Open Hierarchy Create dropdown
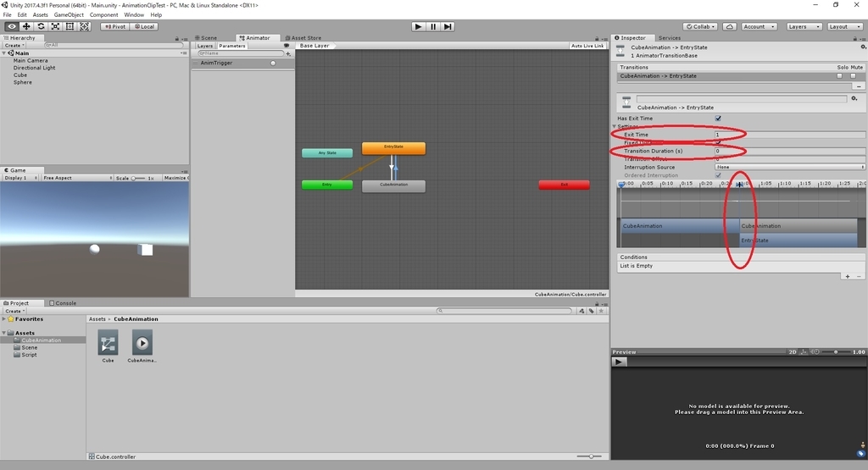868x470 pixels. point(14,46)
